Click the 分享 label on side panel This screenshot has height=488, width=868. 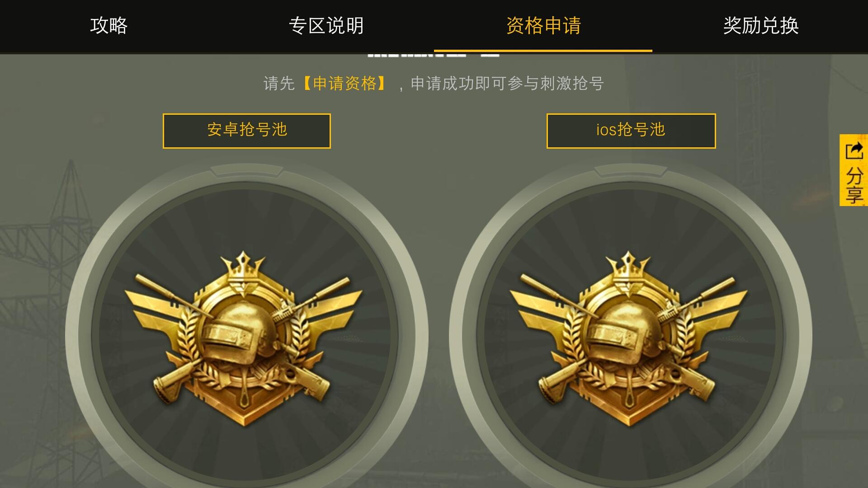pos(854,185)
